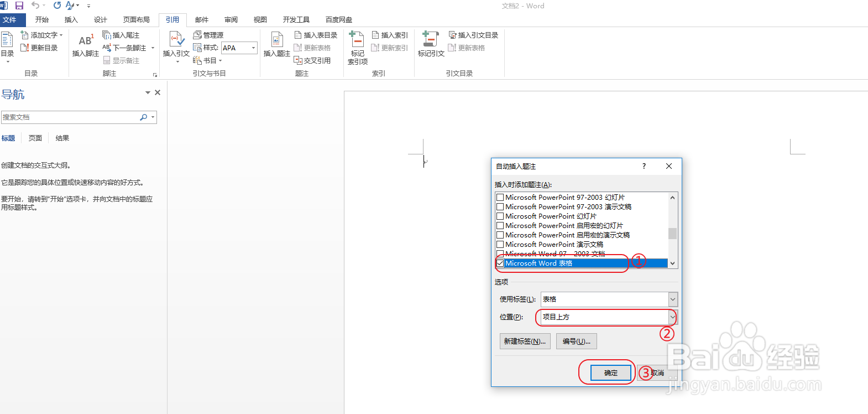868x414 pixels.
Task: Click Insert Endnote (插入尾注)
Action: pyautogui.click(x=121, y=35)
